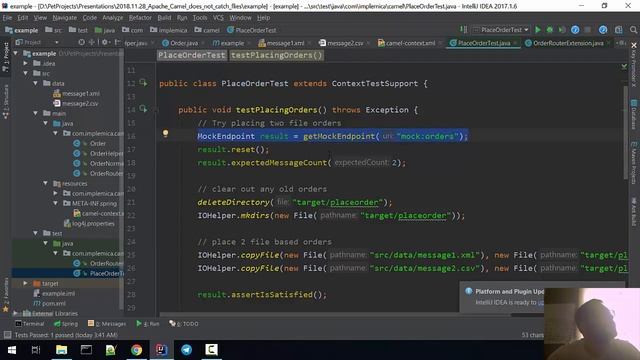The image size is (640, 360).
Task: Switch to camel-context.xml editor tab
Action: coord(407,43)
